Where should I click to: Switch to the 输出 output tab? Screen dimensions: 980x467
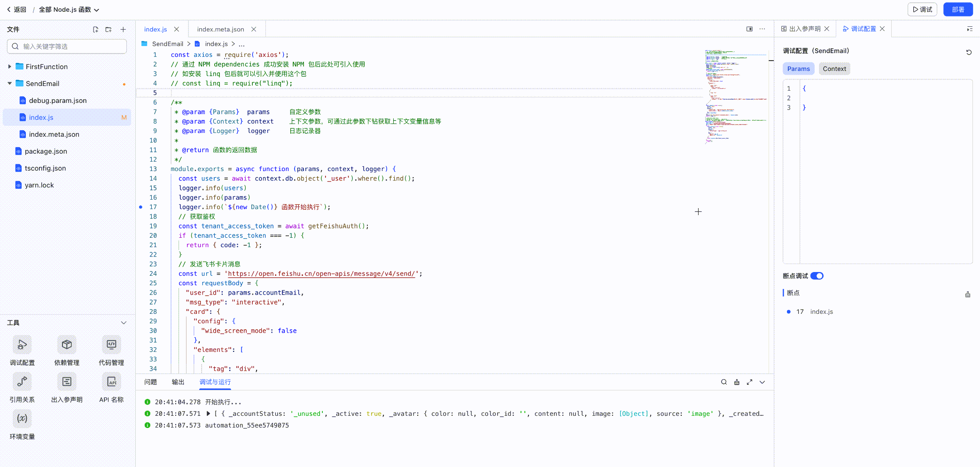pos(178,382)
